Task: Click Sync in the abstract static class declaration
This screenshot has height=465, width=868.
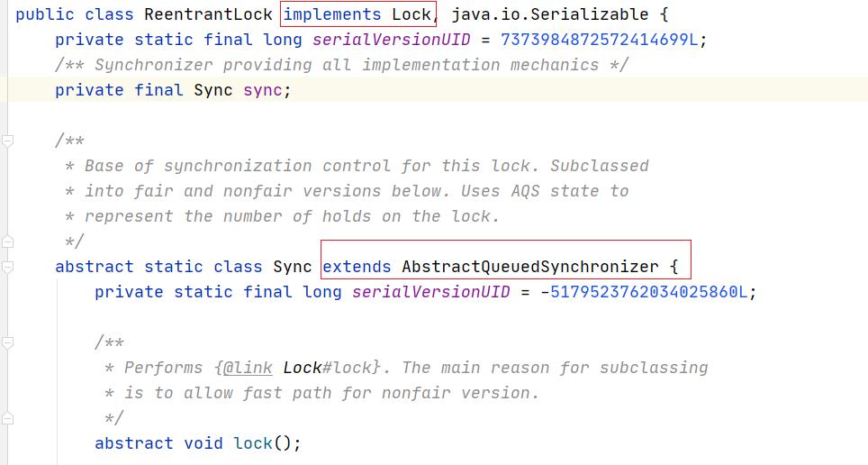Action: tap(293, 267)
